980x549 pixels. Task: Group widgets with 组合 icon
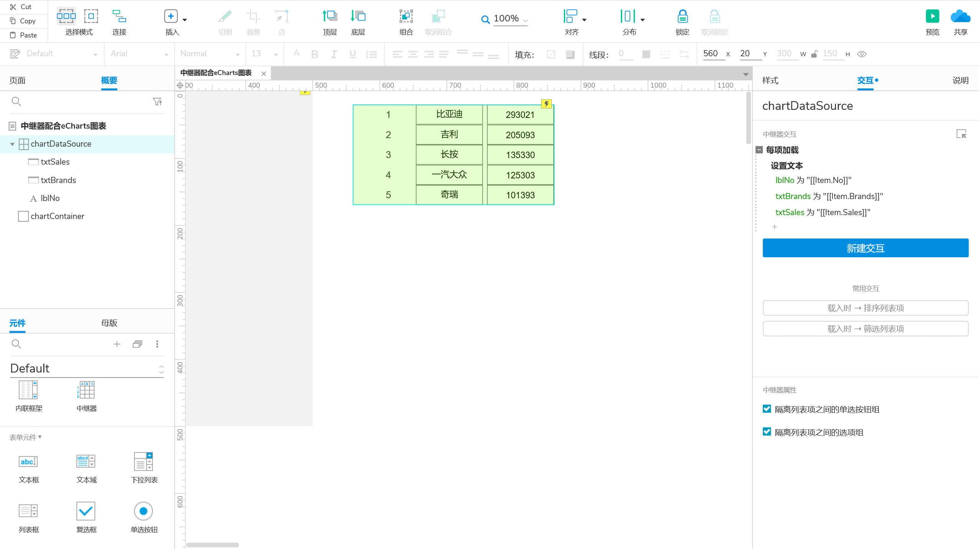click(406, 16)
